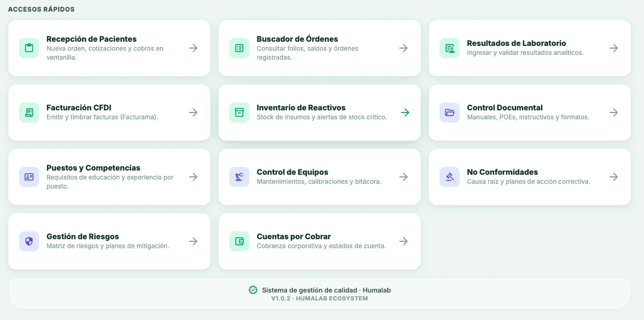Click the ACCESOS RÁPIDOS section heading
The height and width of the screenshot is (320, 644).
tap(41, 10)
